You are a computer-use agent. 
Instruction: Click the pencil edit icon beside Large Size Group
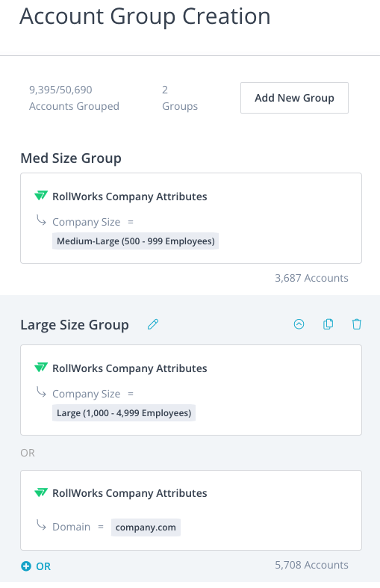pyautogui.click(x=153, y=324)
